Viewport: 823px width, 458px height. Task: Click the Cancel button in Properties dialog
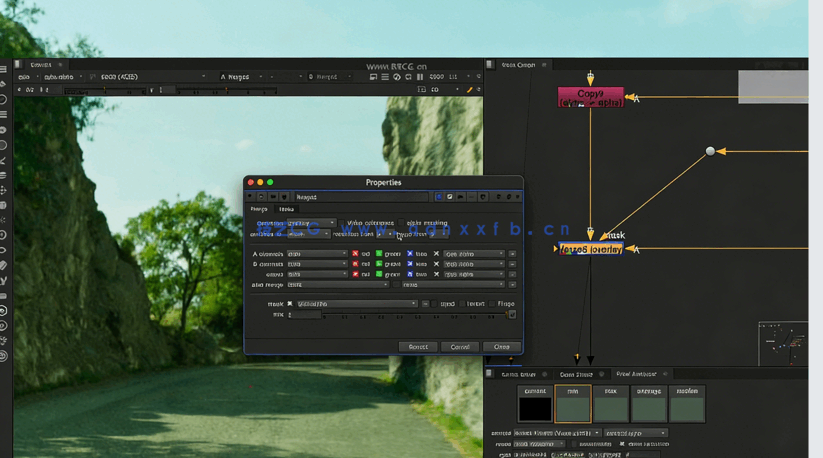point(460,347)
